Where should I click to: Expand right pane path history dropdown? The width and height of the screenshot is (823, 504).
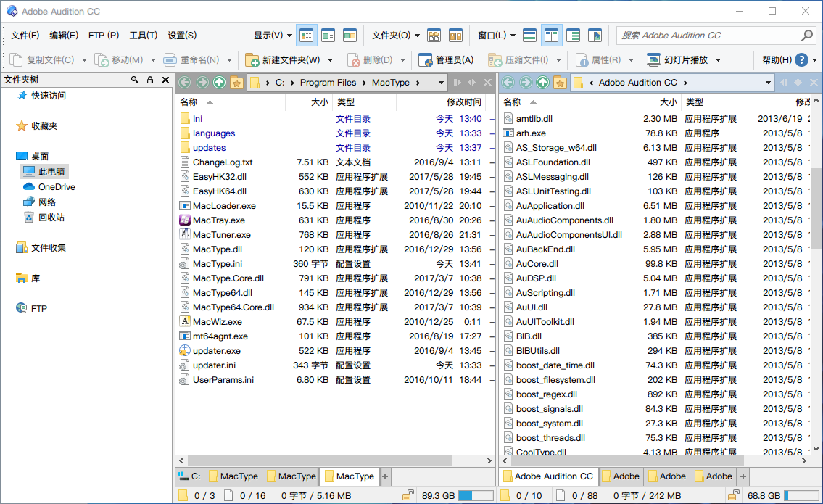tap(768, 83)
